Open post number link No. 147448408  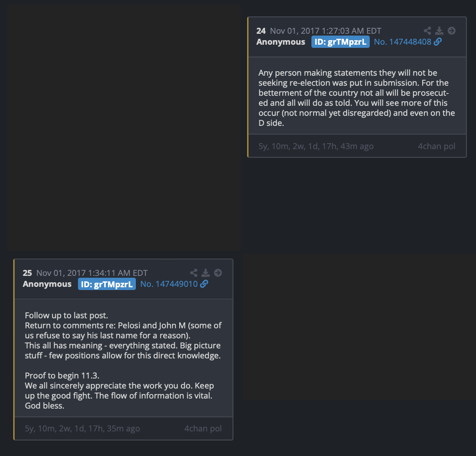pos(403,42)
